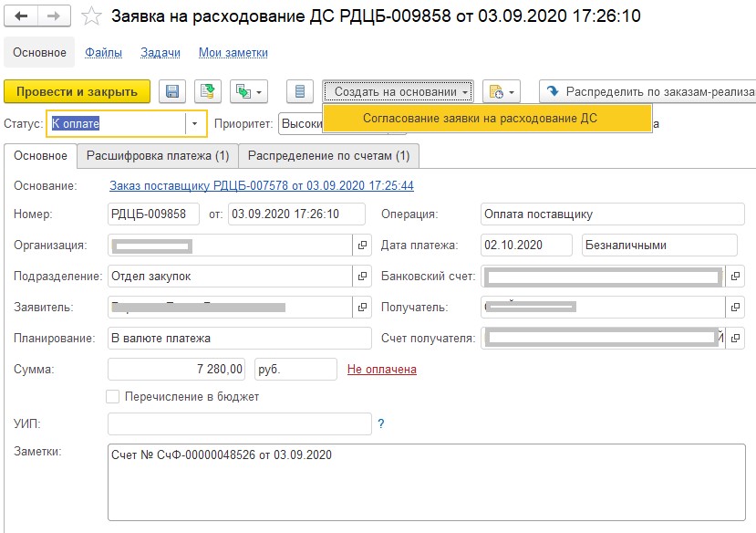Open related documents structure dropdown icon
The image size is (756, 533).
[x=249, y=91]
